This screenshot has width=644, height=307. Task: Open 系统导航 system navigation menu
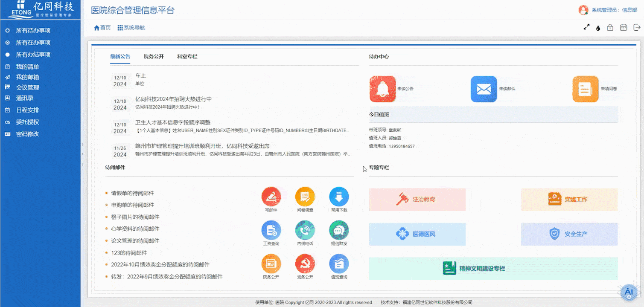tap(131, 28)
